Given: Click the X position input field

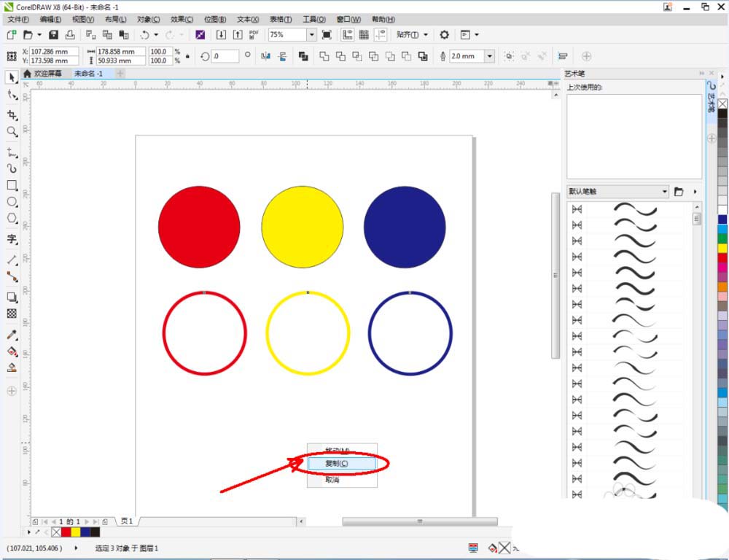Looking at the screenshot, I should (54, 52).
